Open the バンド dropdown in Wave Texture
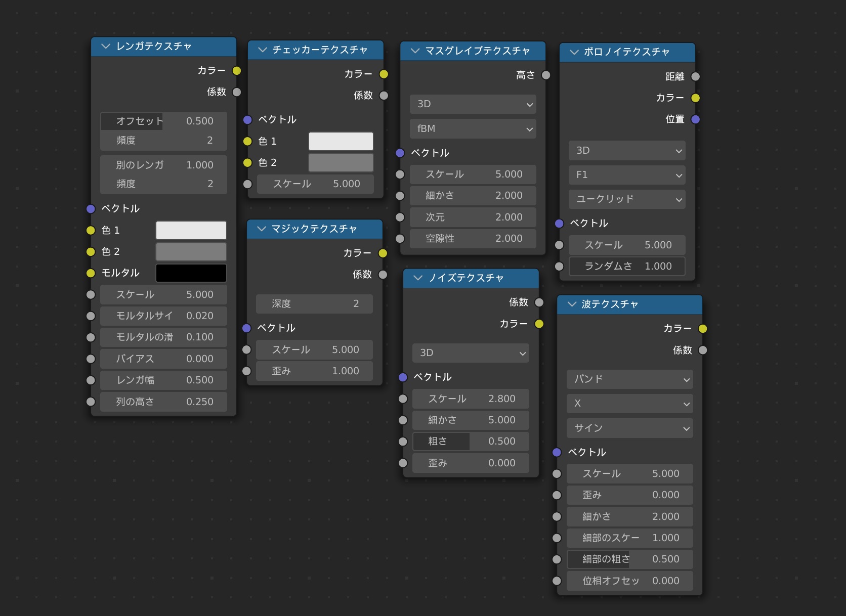The width and height of the screenshot is (846, 616). (x=629, y=379)
